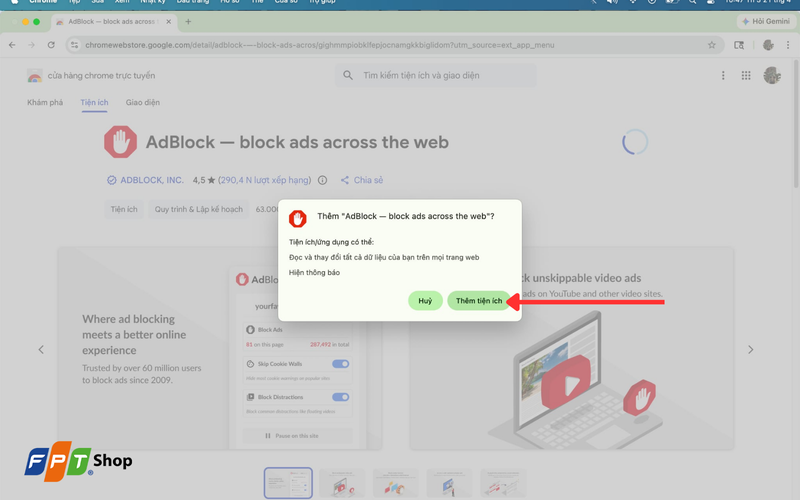
Task: Click the browser forward arrow
Action: click(x=32, y=45)
